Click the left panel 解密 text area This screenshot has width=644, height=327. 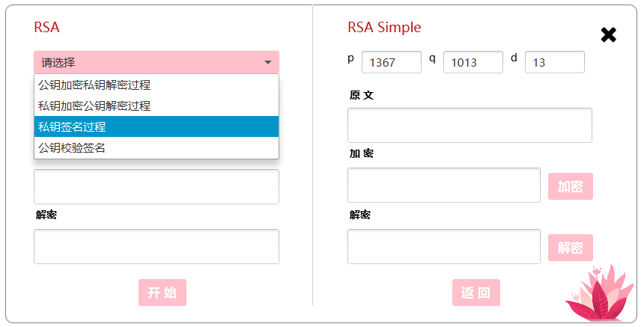coord(157,247)
